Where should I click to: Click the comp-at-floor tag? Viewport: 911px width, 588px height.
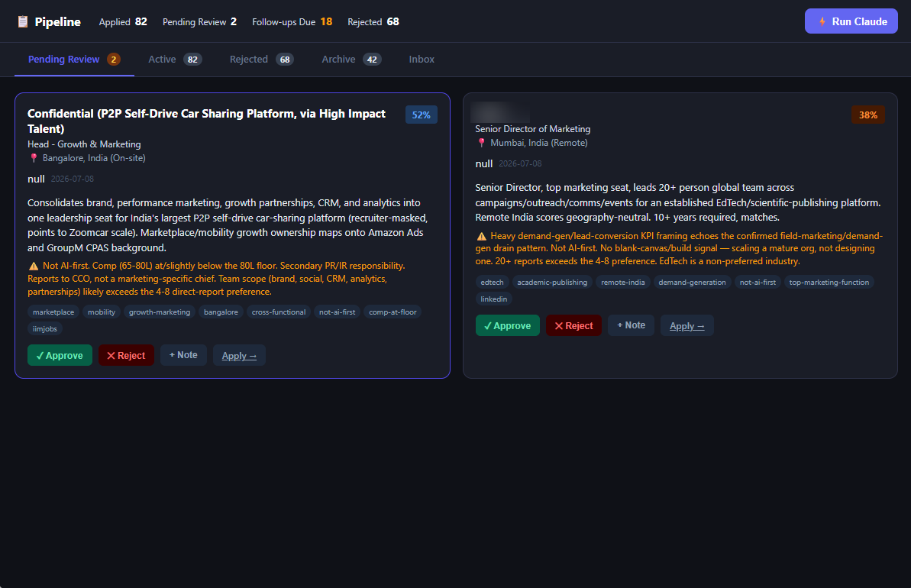pyautogui.click(x=393, y=312)
